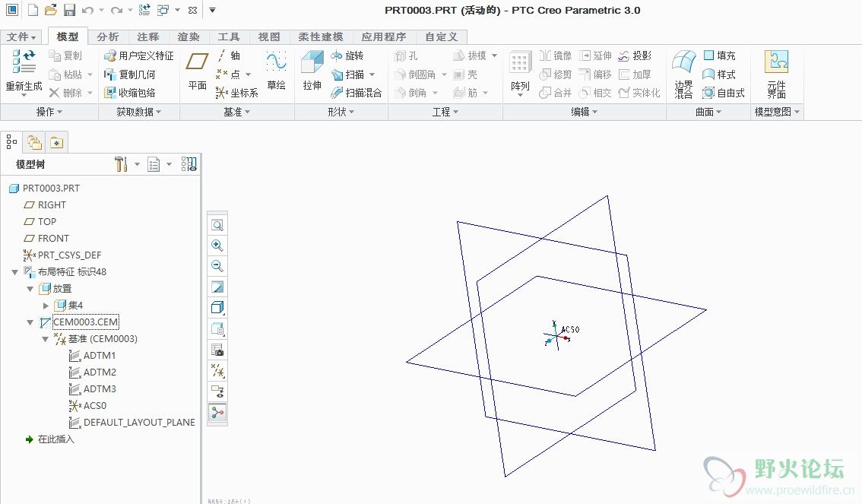Viewport: 862px width, 504px height.
Task: Save the model with the floppy icon
Action: [x=69, y=10]
